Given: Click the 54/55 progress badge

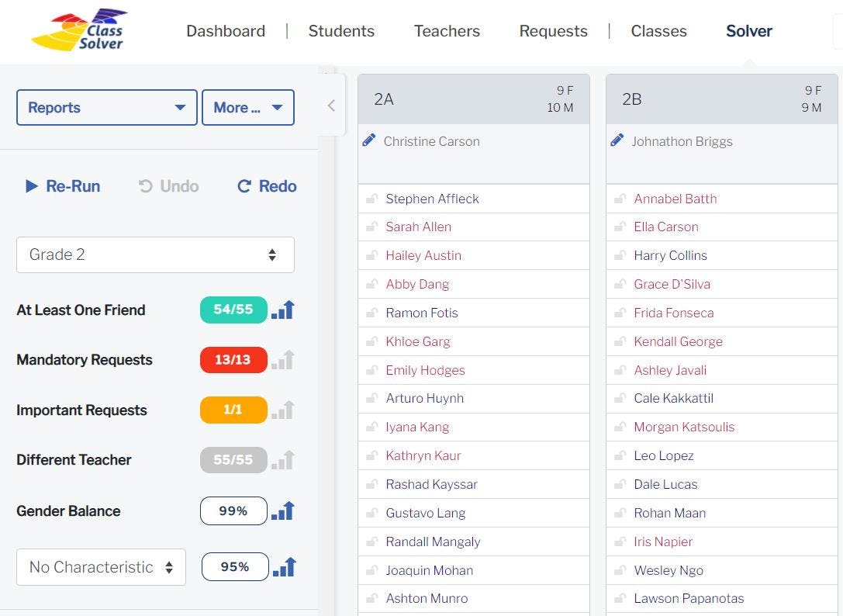Looking at the screenshot, I should point(233,309).
